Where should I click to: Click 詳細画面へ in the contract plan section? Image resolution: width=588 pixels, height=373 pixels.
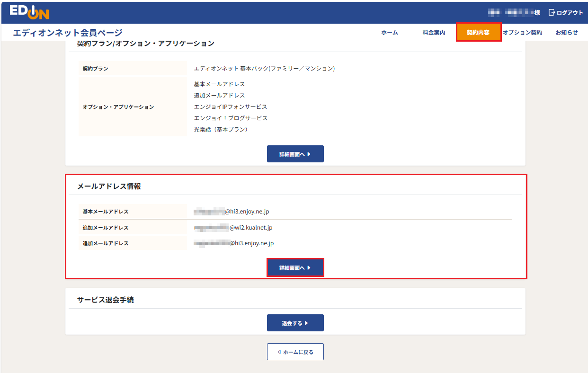pyautogui.click(x=295, y=153)
